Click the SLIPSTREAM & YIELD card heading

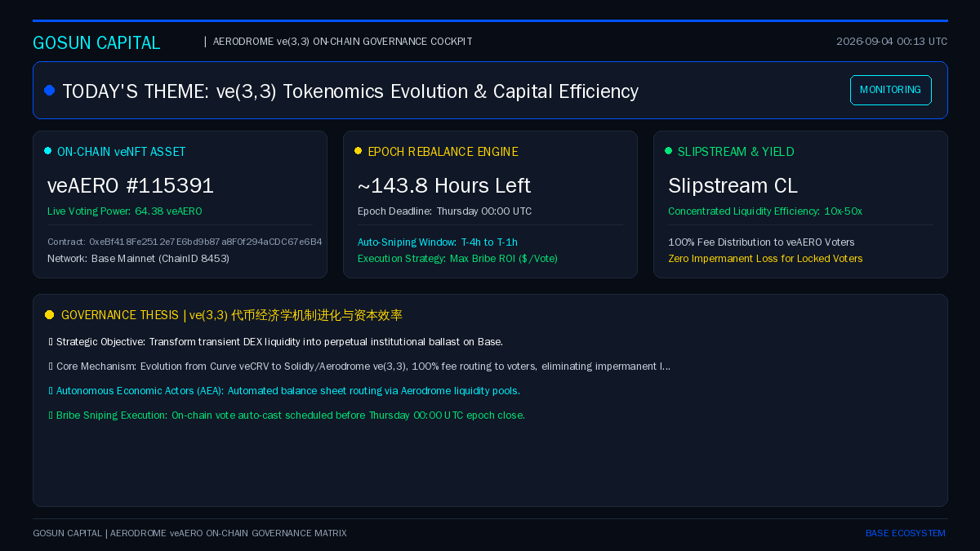point(736,152)
